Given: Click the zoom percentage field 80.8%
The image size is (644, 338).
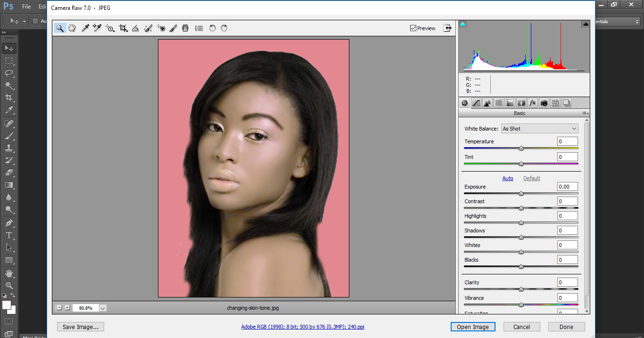Looking at the screenshot, I should point(85,308).
